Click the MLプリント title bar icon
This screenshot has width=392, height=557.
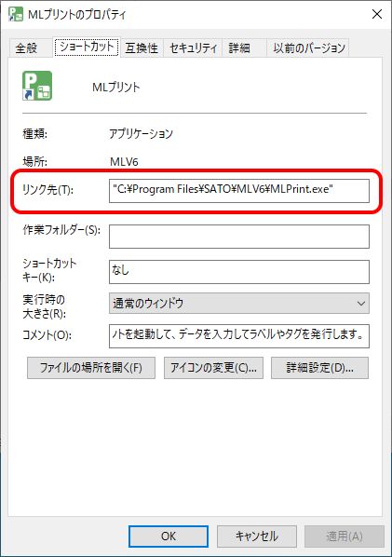[16, 14]
